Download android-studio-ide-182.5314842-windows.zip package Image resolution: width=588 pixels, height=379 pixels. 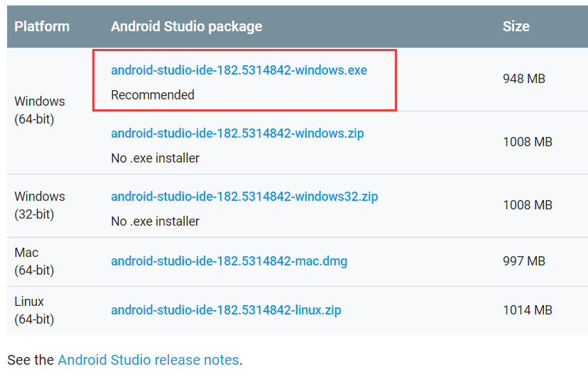(x=237, y=133)
